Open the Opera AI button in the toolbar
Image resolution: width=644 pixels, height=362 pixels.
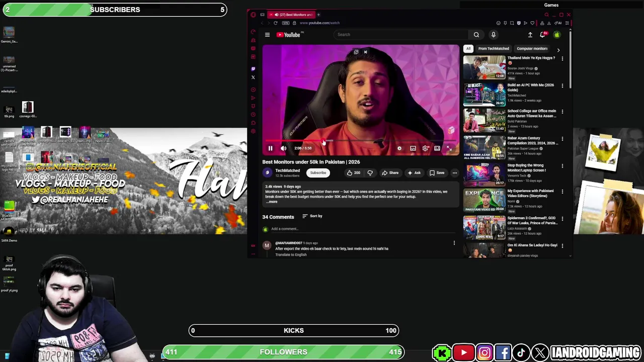click(x=558, y=23)
